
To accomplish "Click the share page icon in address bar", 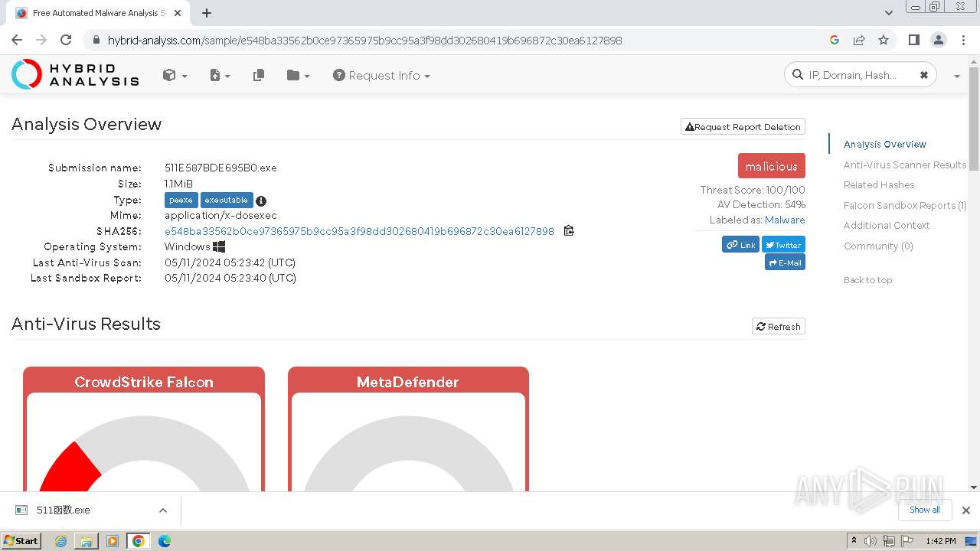I will [859, 40].
